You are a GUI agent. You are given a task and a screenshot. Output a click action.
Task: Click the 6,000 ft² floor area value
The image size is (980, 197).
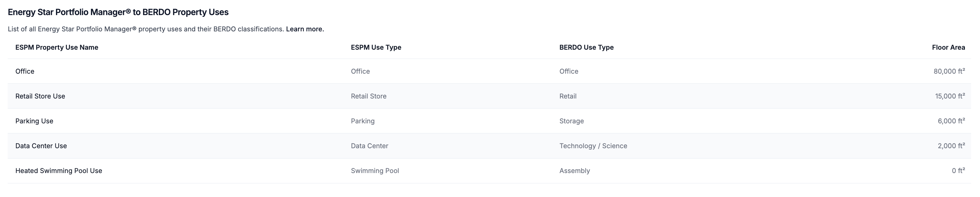[951, 121]
